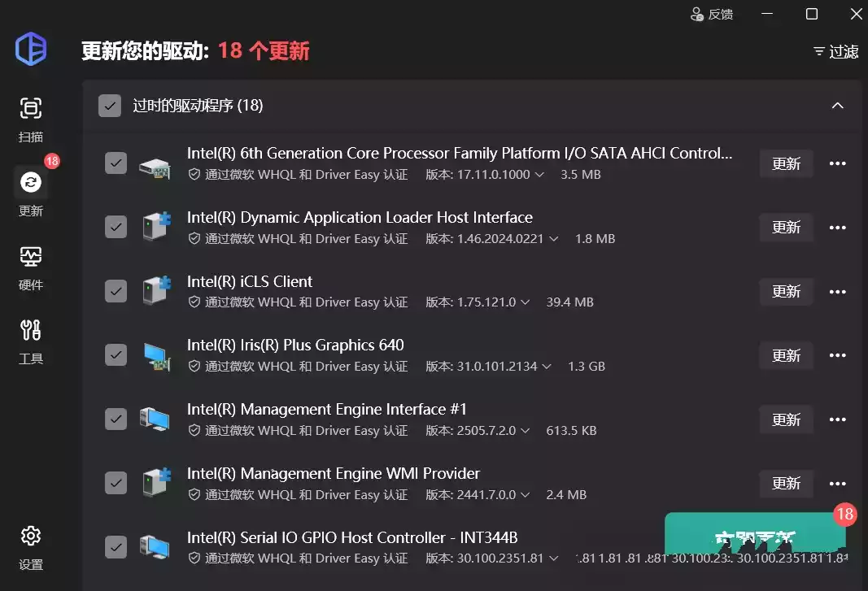Open version dropdown for Management Engine Interface #1
This screenshot has height=591, width=868.
click(x=526, y=430)
